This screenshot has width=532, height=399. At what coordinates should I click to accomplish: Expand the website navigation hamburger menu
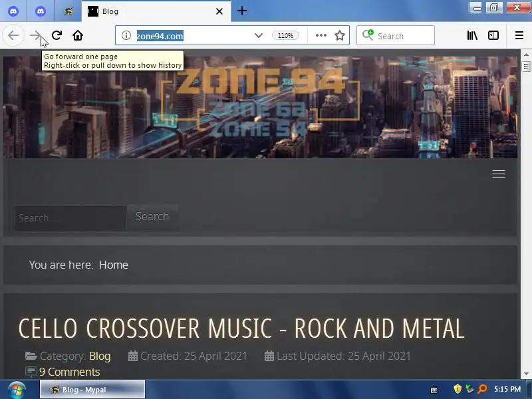(499, 174)
